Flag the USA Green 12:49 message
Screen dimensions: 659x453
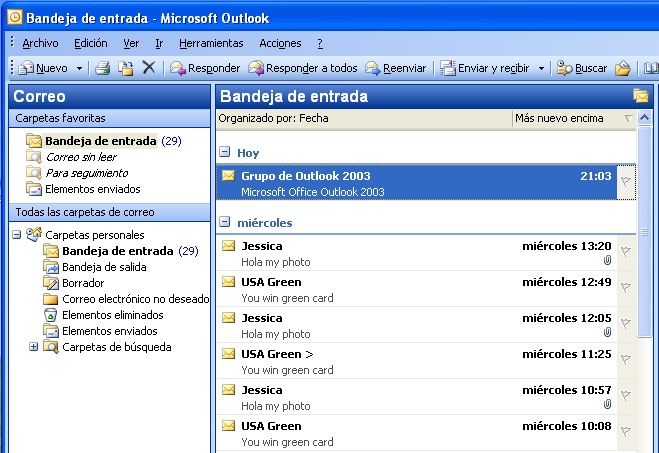(626, 288)
